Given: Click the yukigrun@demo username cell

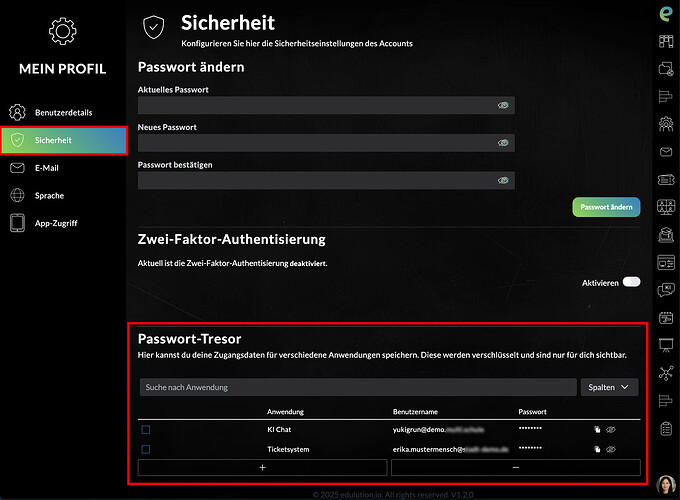Looking at the screenshot, I should [438, 429].
